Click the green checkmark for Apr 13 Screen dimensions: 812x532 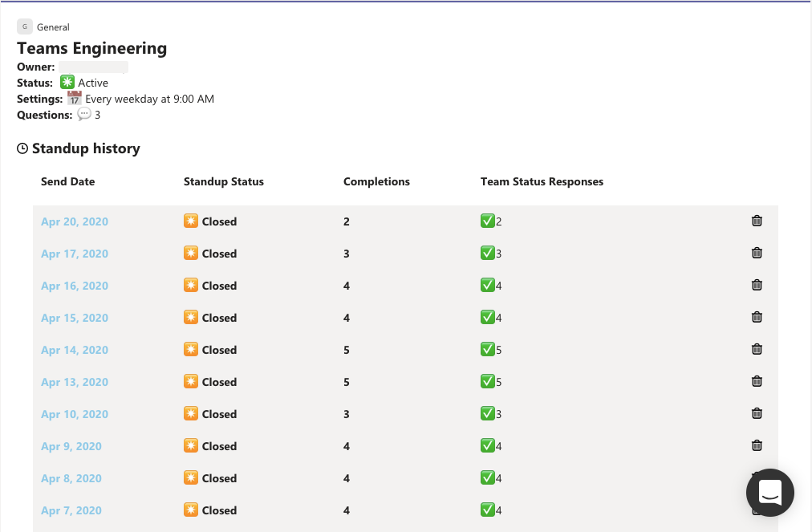click(x=487, y=382)
